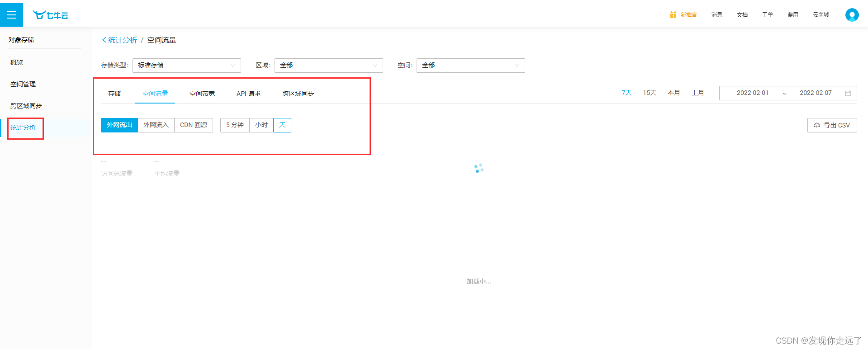This screenshot has width=868, height=349.
Task: Open the user avatar menu
Action: click(x=852, y=15)
